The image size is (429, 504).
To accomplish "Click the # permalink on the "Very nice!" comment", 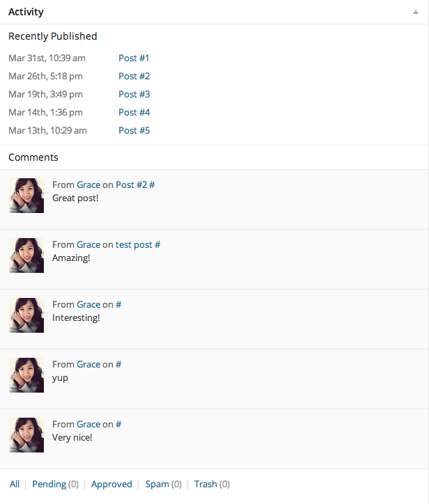I will [x=118, y=424].
